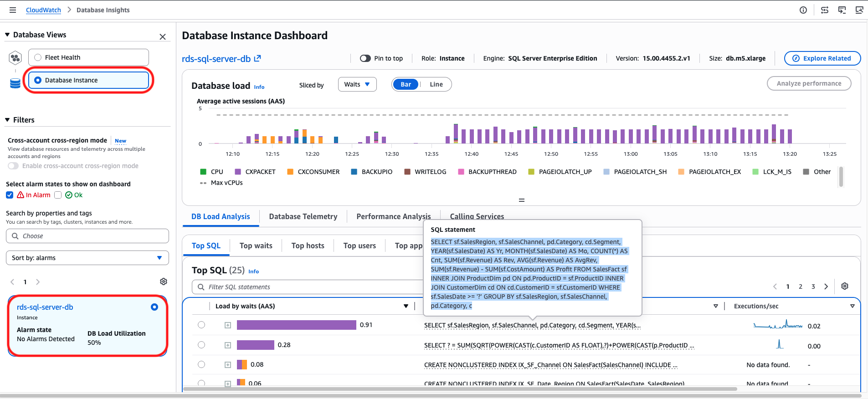Expand the 0.08 load SQL row
The width and height of the screenshot is (868, 399).
point(228,365)
